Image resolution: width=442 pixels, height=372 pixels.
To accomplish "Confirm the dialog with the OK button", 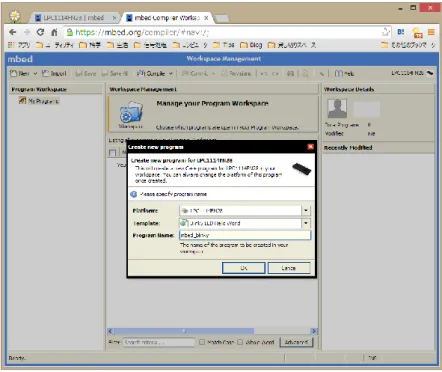I will click(x=244, y=268).
